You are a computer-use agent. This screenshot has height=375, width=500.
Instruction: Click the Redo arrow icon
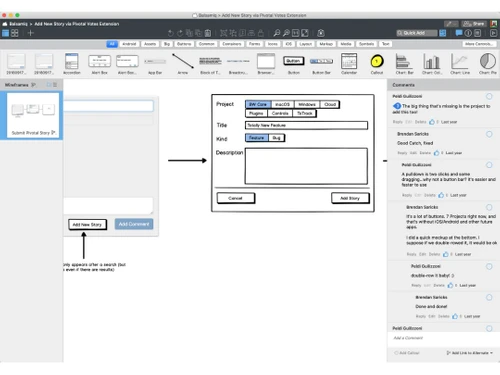(180, 33)
